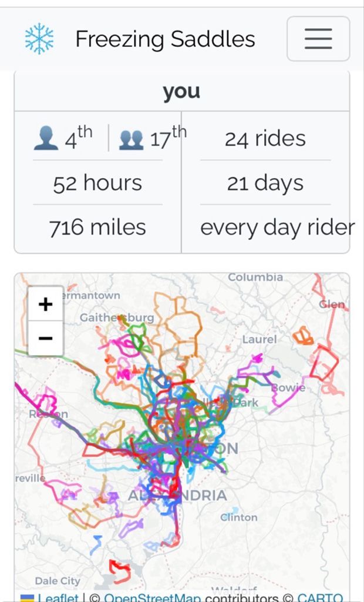Select the 52 hours stat
Screen dimensions: 364x602
97,183
